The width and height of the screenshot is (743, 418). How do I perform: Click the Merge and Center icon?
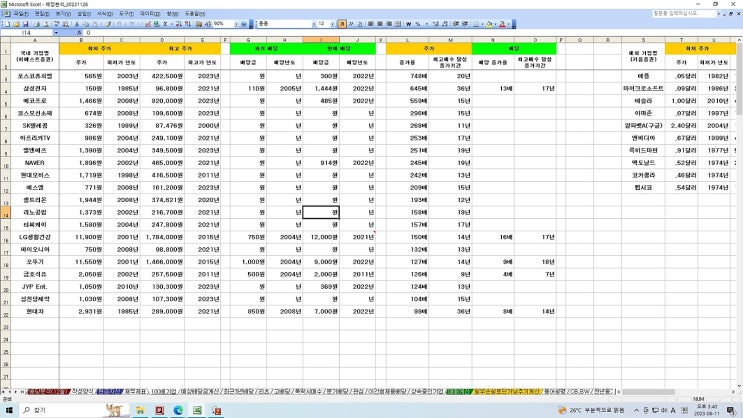coord(398,24)
